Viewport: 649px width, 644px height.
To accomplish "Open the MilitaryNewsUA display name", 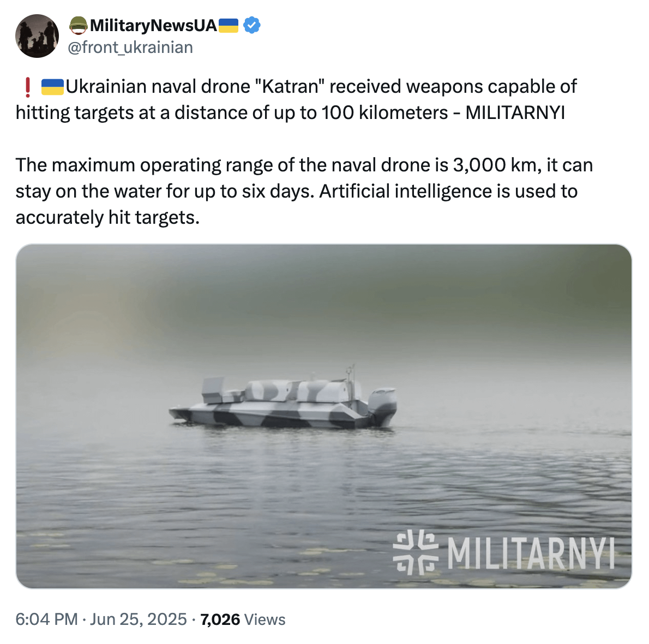I will tap(154, 25).
